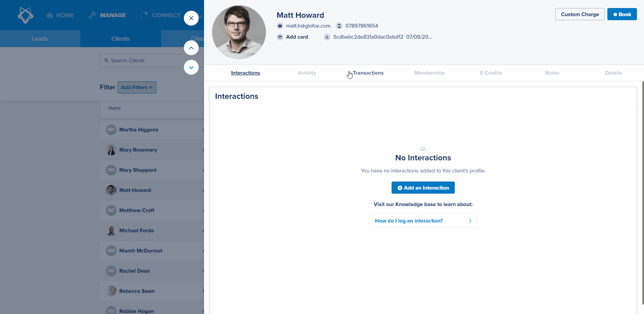Select Niamh McDermot in client list
This screenshot has width=644, height=314.
(140, 251)
